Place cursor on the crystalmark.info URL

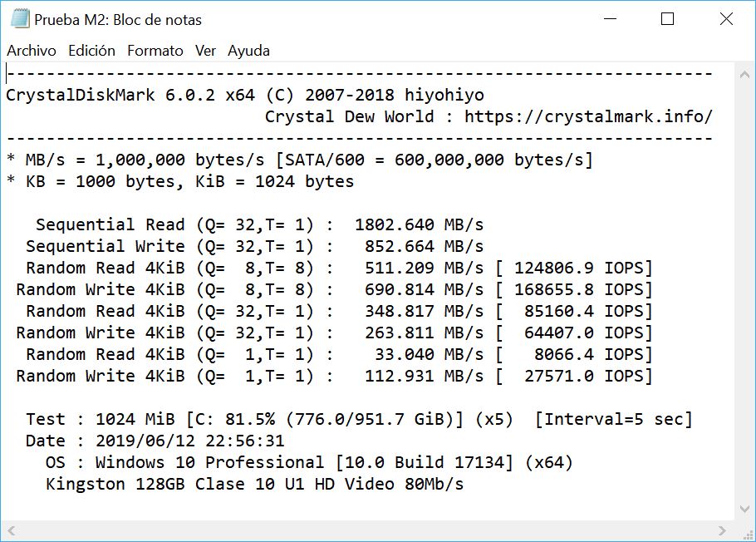[x=588, y=117]
